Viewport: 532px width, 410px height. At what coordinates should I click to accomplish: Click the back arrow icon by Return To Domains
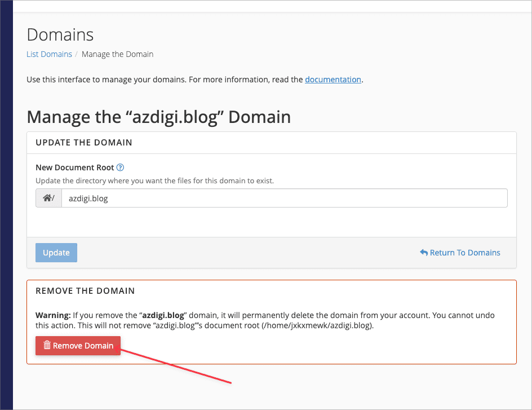click(x=424, y=253)
